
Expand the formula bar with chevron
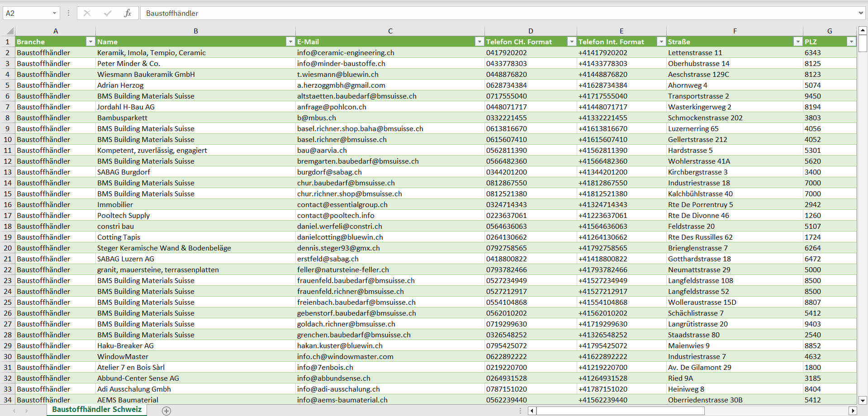click(861, 13)
